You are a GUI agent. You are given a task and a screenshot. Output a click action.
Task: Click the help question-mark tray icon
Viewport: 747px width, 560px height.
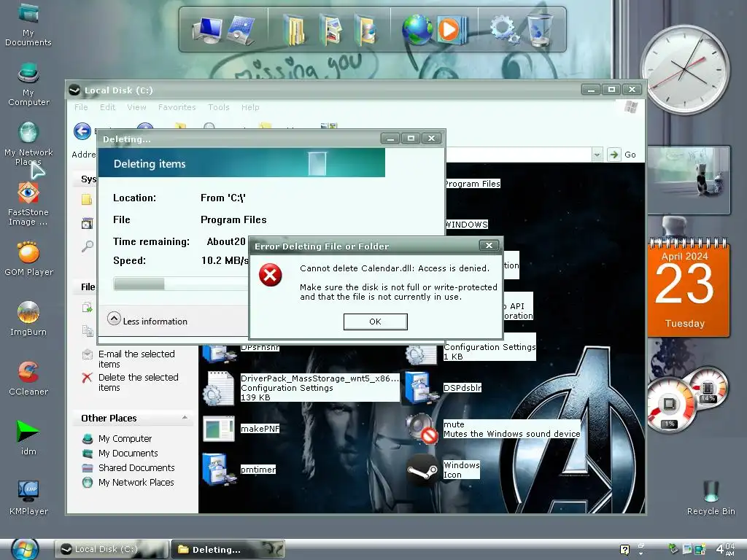pos(624,549)
